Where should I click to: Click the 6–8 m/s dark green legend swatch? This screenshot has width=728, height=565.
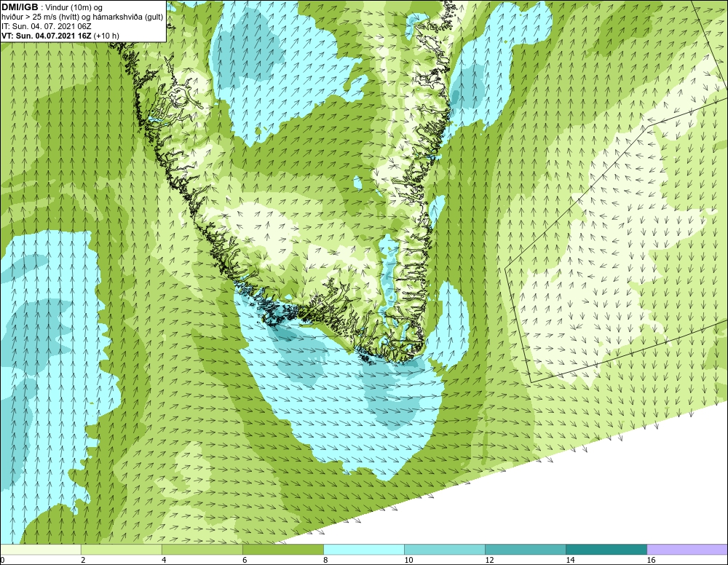click(x=282, y=550)
